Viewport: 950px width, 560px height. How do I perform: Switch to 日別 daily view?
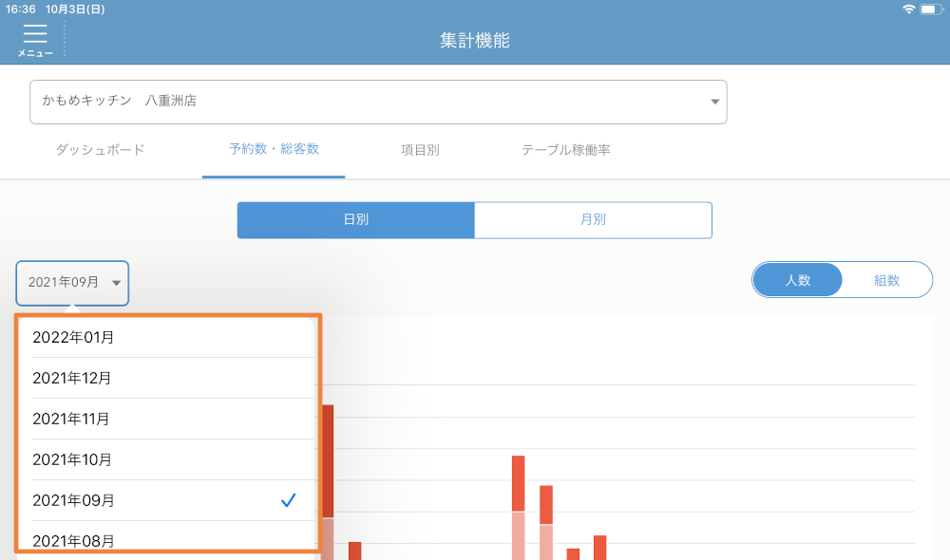355,219
